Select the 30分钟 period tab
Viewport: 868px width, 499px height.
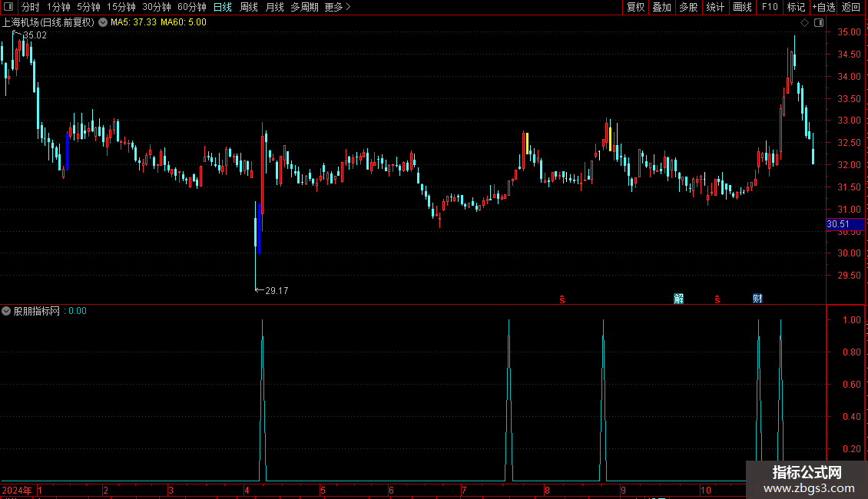pyautogui.click(x=157, y=7)
